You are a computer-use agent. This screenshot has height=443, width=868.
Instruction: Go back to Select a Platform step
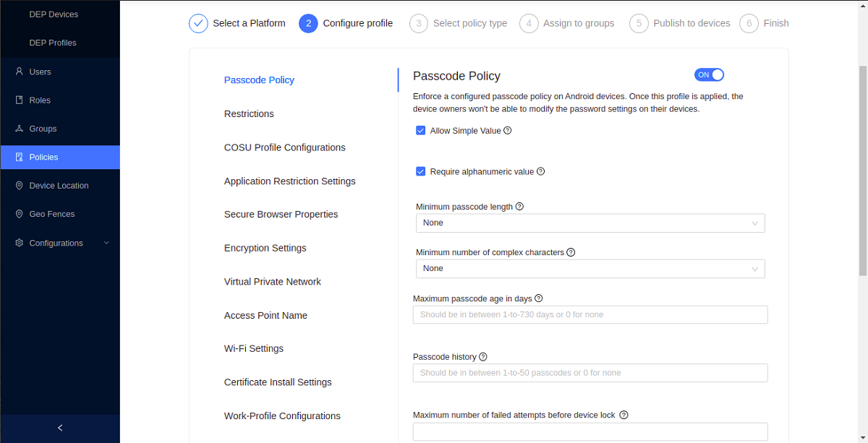[198, 24]
